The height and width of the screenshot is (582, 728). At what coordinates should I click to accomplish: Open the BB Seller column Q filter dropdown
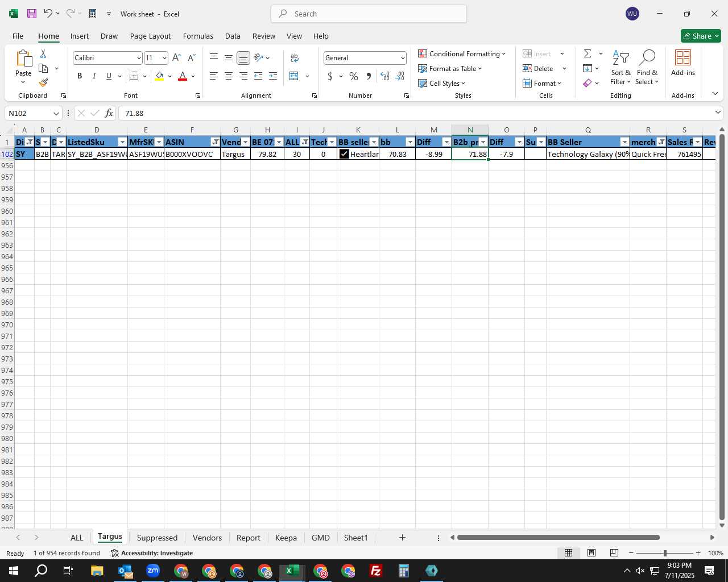tap(625, 142)
